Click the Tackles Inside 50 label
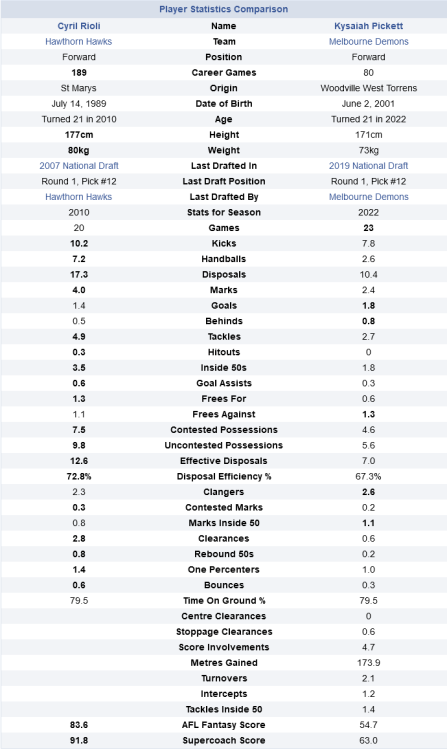This screenshot has width=447, height=750. 224,709
